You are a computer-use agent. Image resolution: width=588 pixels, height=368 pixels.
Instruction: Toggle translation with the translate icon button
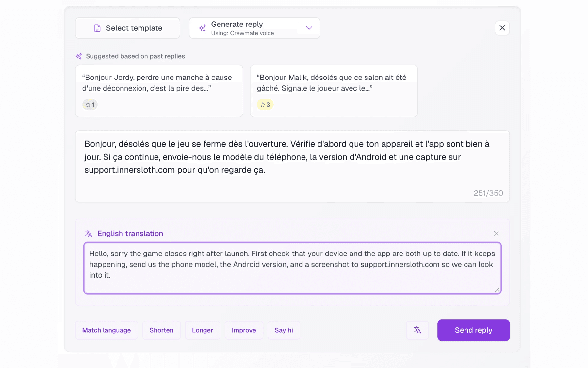(417, 330)
